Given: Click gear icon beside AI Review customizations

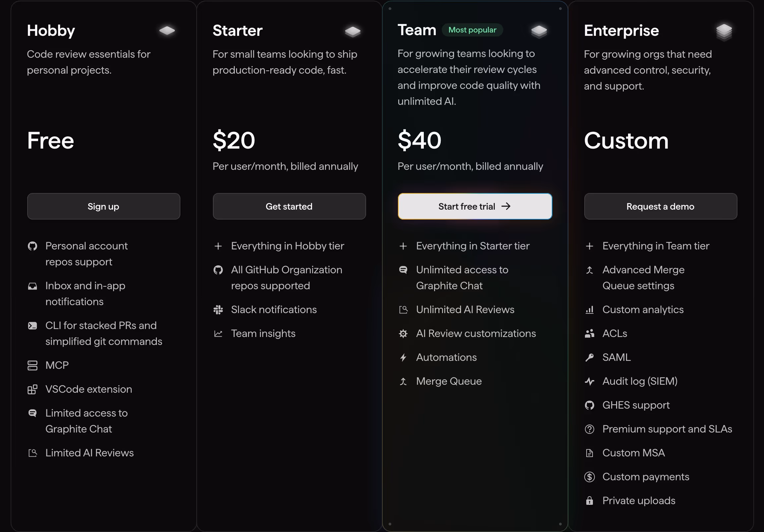Looking at the screenshot, I should pyautogui.click(x=403, y=334).
